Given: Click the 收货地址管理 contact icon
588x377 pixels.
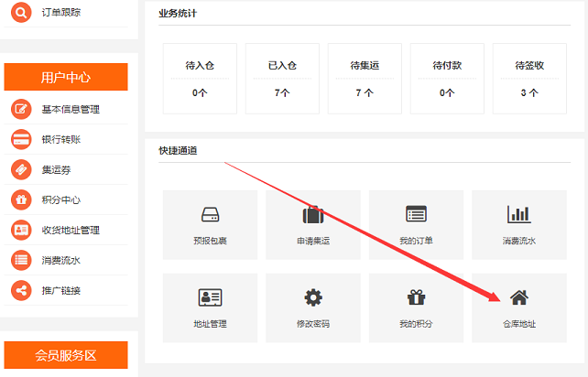Looking at the screenshot, I should click(x=21, y=231).
